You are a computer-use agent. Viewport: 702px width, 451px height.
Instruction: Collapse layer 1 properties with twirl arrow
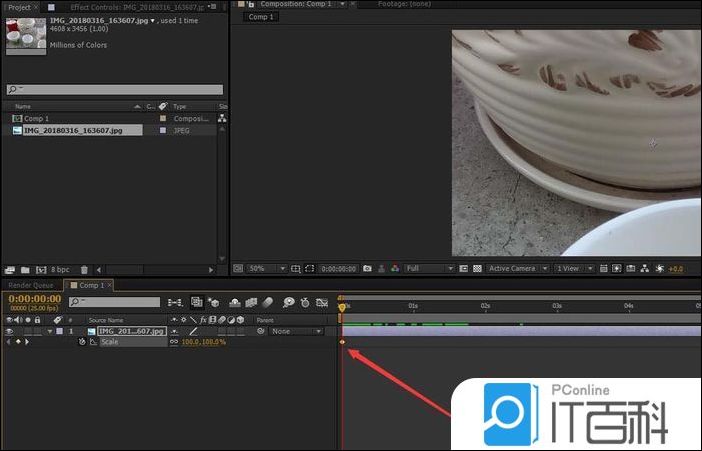pyautogui.click(x=49, y=331)
